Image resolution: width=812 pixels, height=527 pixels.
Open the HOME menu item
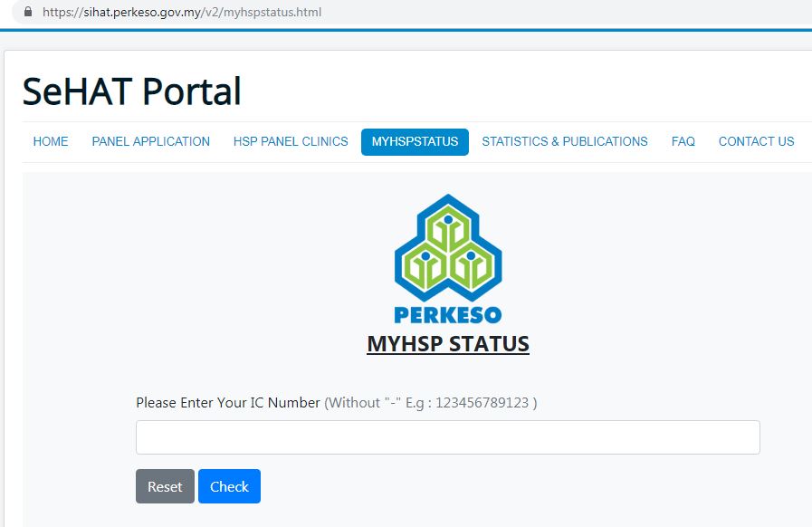[x=51, y=141]
